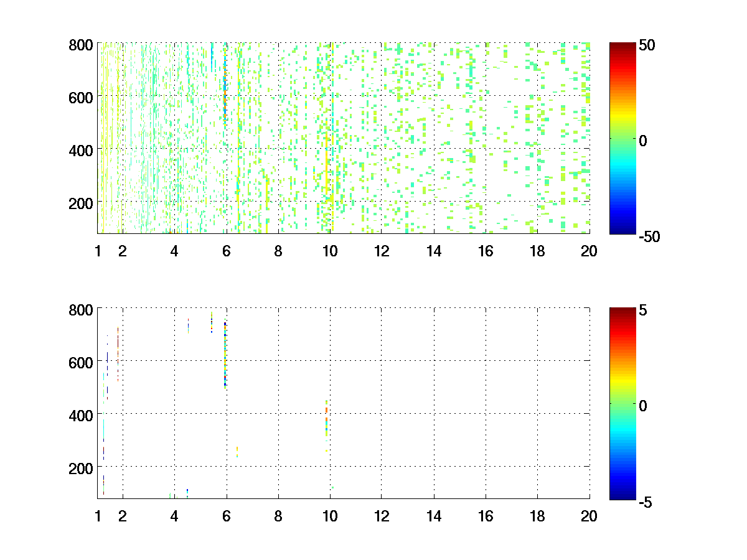Click x-axis tick 14 under top plot

(x=434, y=251)
